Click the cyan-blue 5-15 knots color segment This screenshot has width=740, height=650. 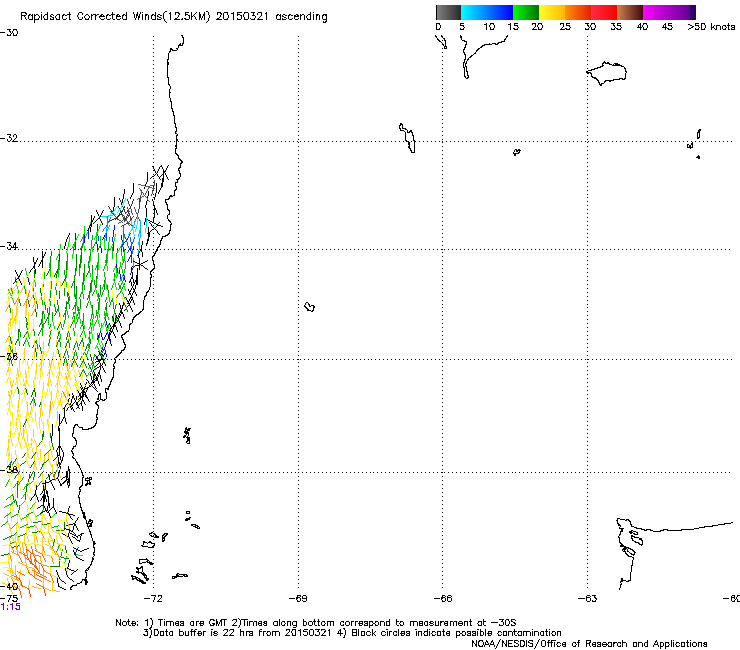487,12
